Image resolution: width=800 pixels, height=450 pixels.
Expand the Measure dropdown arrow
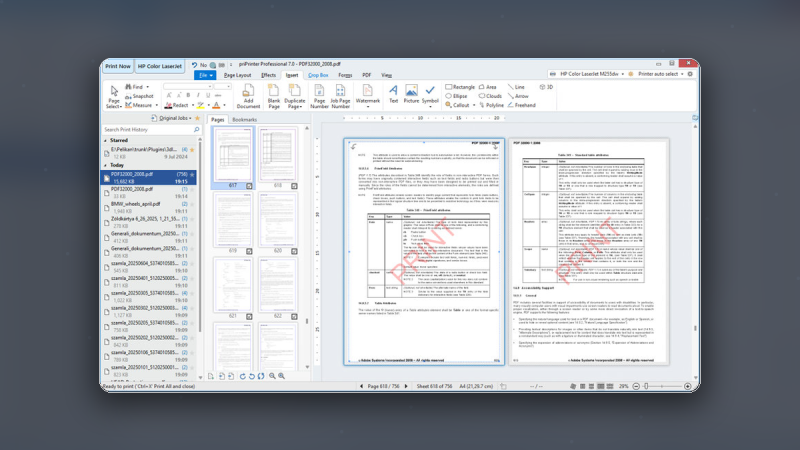coord(157,106)
